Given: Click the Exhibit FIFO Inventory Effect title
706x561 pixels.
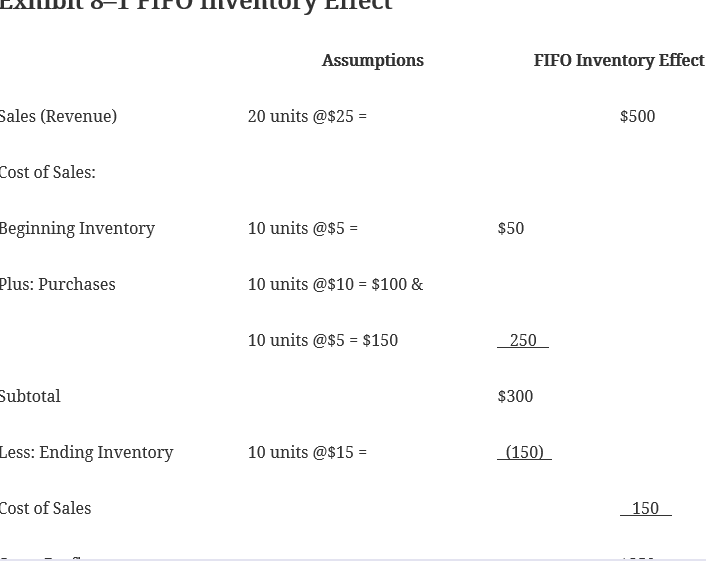Looking at the screenshot, I should tap(196, 5).
